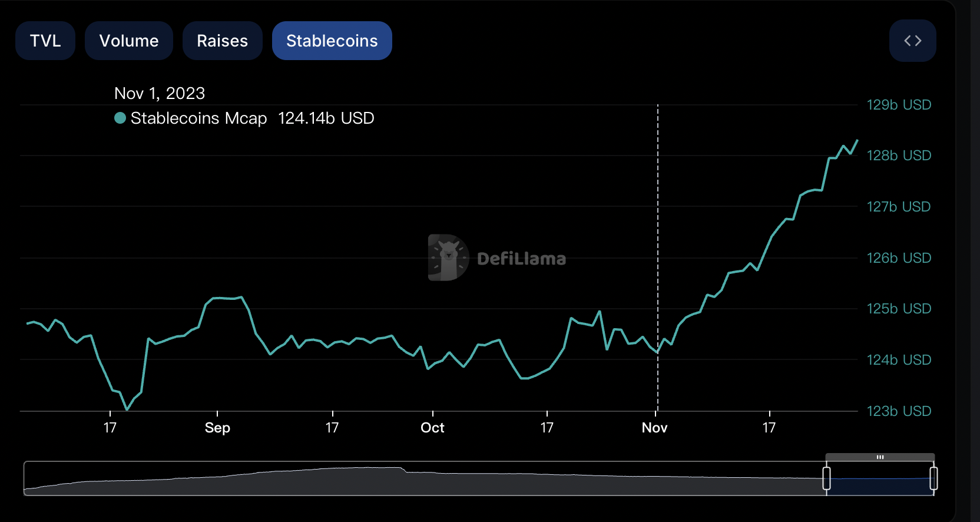Click the DefiLlama llama watermark logo
The width and height of the screenshot is (980, 522).
tap(448, 257)
